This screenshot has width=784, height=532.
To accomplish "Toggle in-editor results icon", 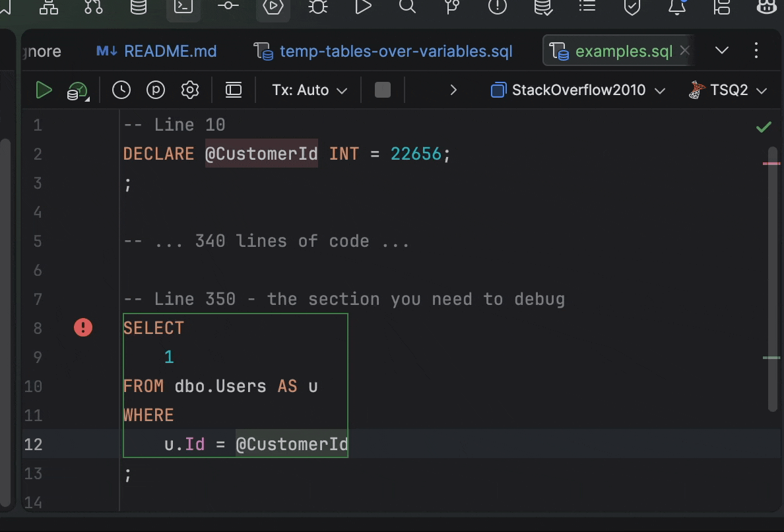I will [x=234, y=90].
